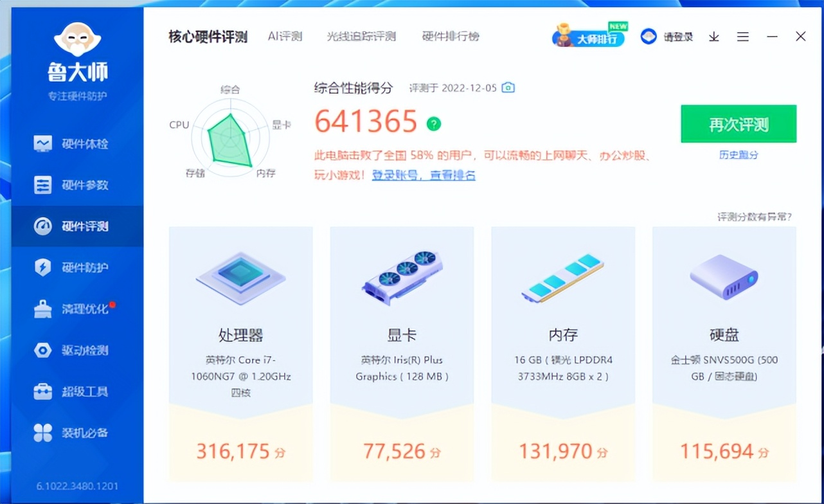Switch to the AI评测 tab

click(285, 37)
